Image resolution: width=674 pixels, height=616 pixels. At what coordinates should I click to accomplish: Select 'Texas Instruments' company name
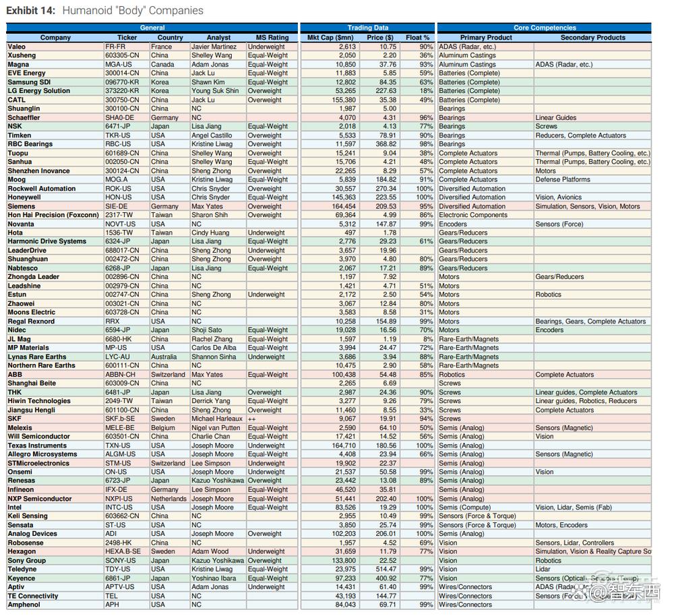click(x=37, y=445)
